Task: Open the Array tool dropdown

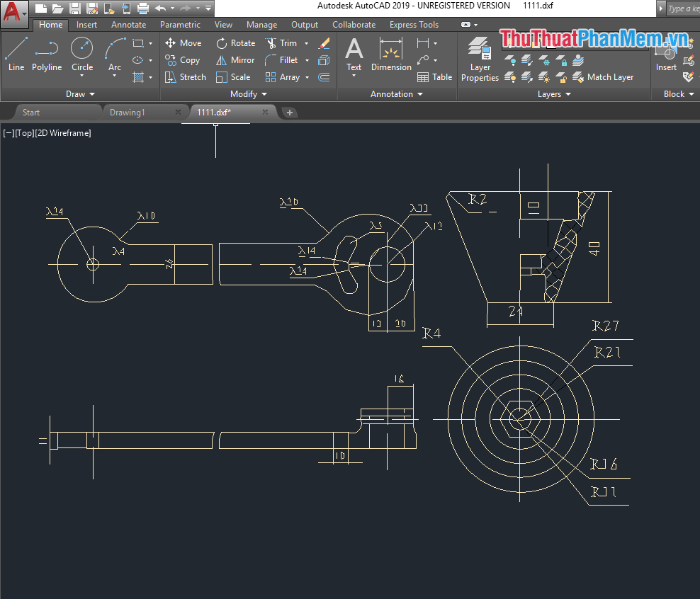Action: 307,77
